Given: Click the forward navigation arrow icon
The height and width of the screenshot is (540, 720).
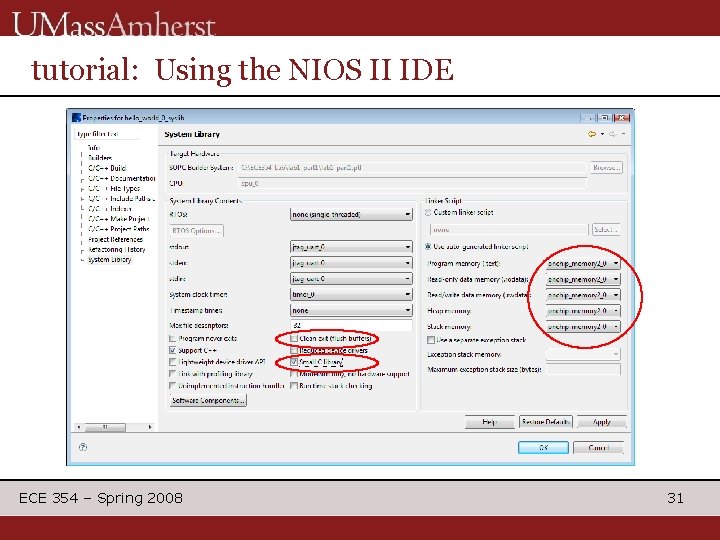Looking at the screenshot, I should (x=613, y=134).
